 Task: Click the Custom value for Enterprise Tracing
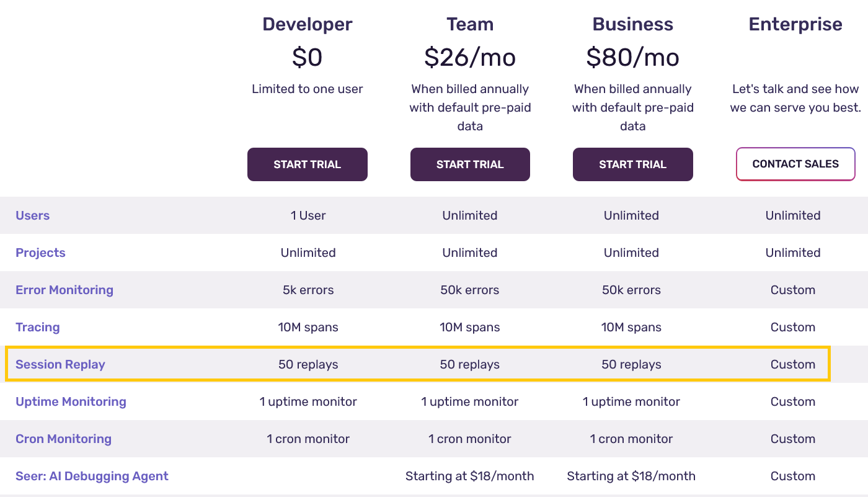tap(793, 327)
